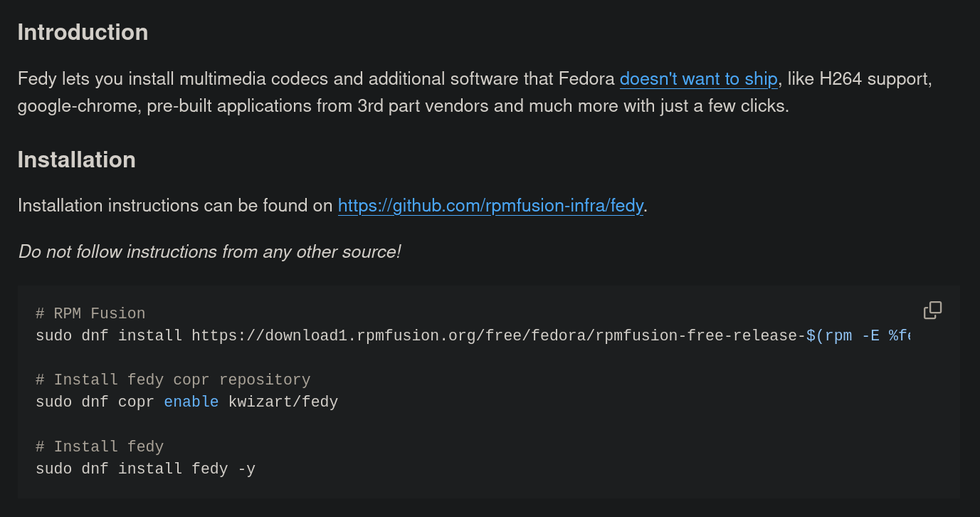The width and height of the screenshot is (980, 517).
Task: Click the "# Install fedy copr repository" comment
Action: [x=173, y=380]
